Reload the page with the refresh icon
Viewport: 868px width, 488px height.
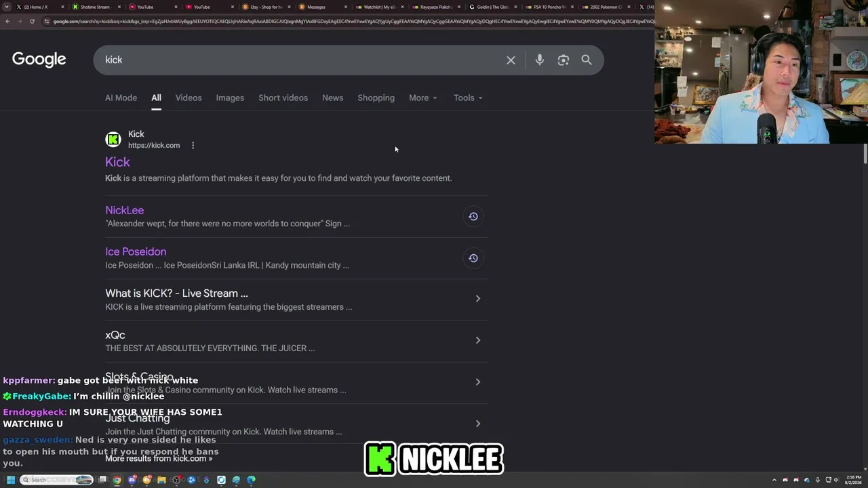tap(32, 21)
